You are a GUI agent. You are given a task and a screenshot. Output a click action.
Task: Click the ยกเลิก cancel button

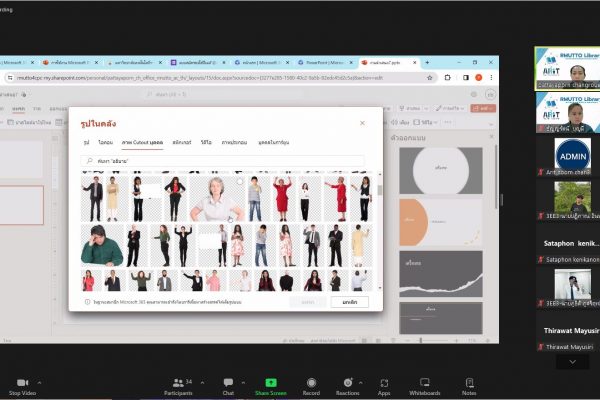350,302
